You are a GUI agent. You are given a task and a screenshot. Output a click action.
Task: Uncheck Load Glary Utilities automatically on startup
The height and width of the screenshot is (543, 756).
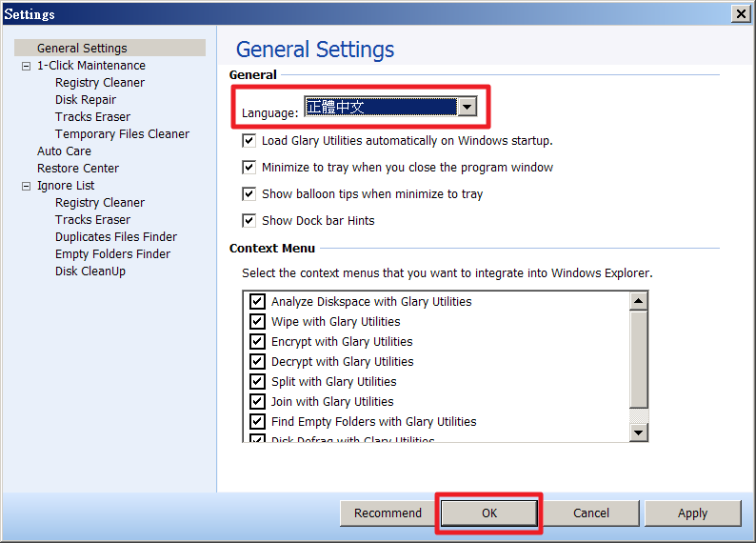249,140
